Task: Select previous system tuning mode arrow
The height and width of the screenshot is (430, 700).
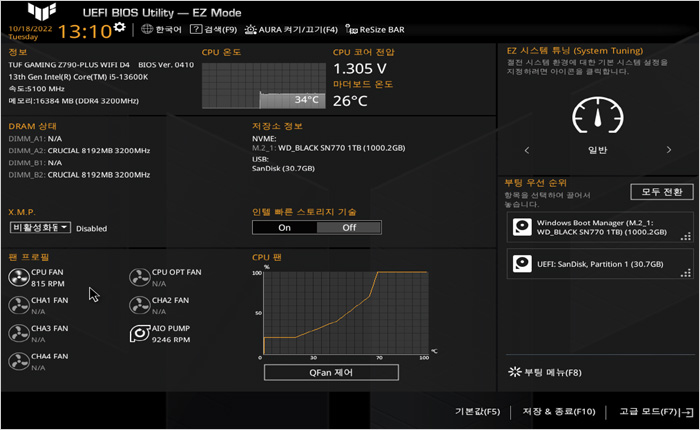Action: [x=527, y=150]
